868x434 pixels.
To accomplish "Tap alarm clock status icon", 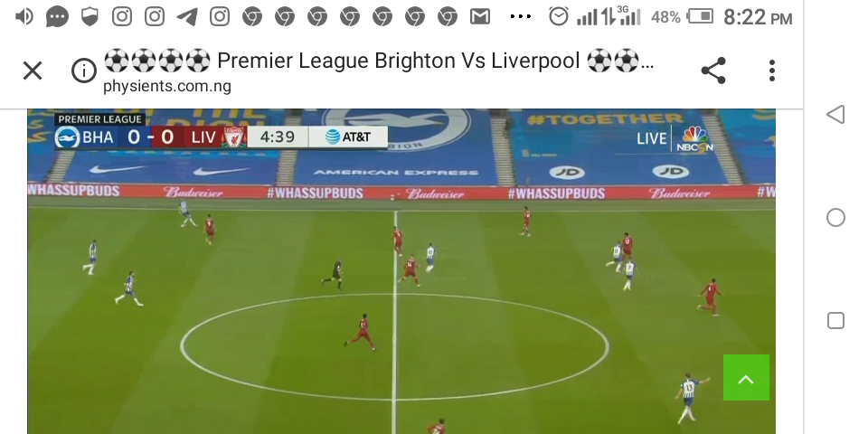I will coord(559,16).
